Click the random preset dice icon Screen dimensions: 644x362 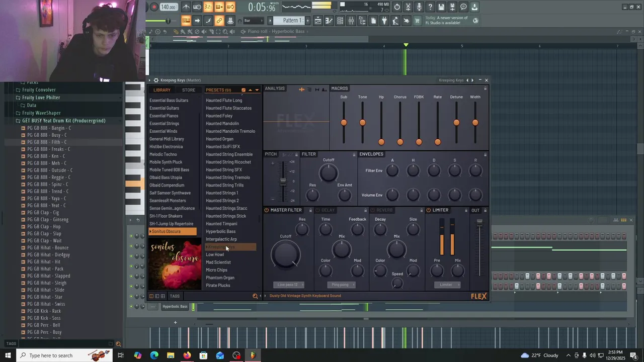pos(244,90)
